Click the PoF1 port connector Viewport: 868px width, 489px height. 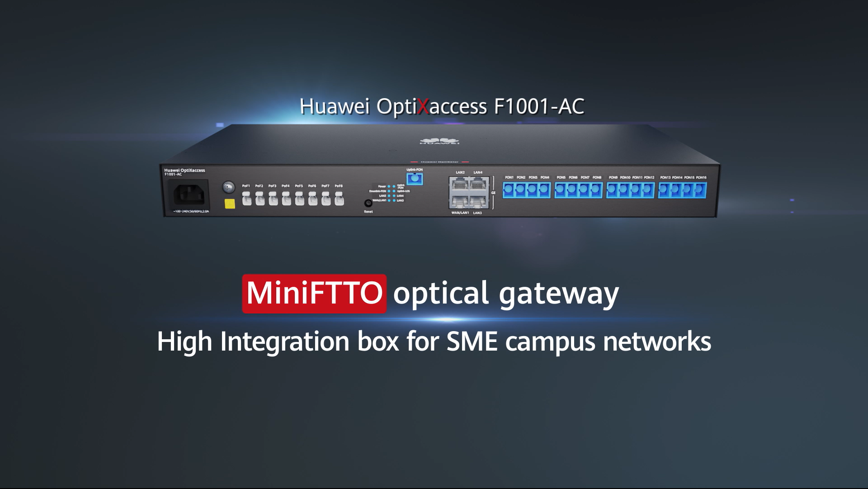(x=246, y=198)
